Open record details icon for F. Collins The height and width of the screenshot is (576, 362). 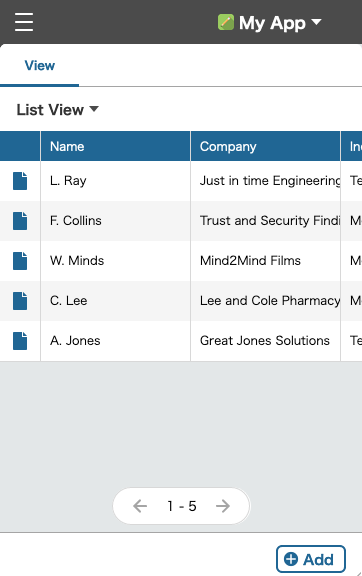click(20, 221)
